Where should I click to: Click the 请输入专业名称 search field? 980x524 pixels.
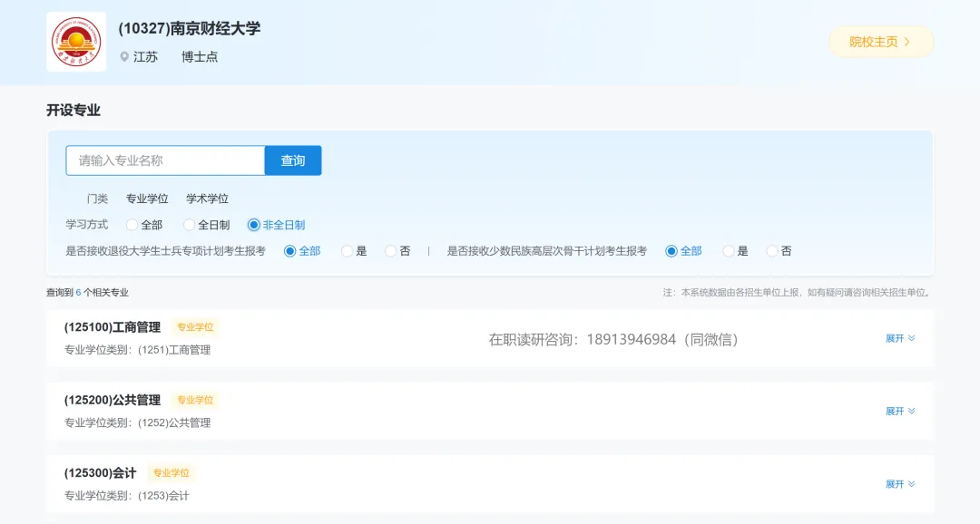tap(166, 160)
